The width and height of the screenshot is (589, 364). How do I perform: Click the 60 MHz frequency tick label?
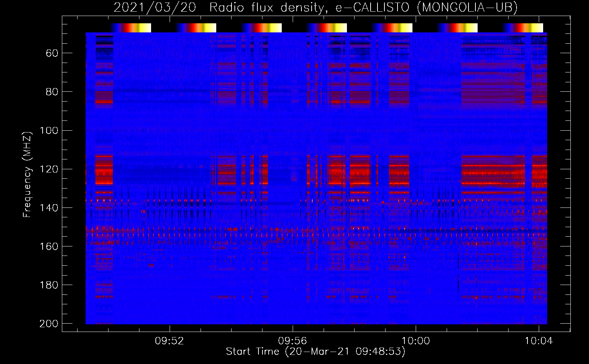click(52, 53)
